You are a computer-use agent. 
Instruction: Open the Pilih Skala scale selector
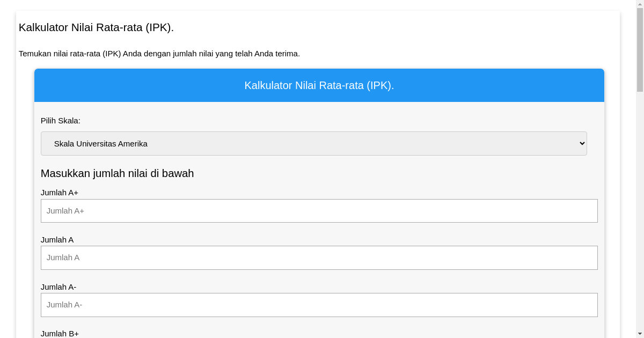point(313,143)
